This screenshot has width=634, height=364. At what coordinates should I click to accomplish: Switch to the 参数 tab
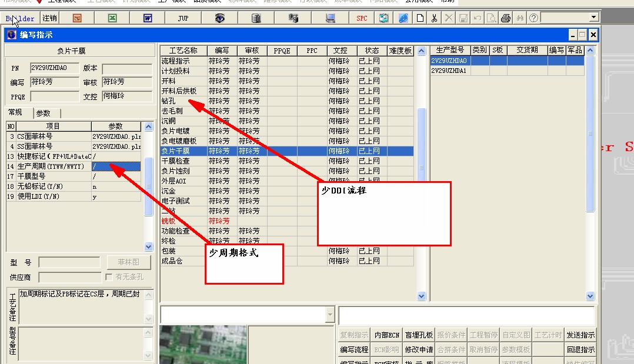[44, 113]
